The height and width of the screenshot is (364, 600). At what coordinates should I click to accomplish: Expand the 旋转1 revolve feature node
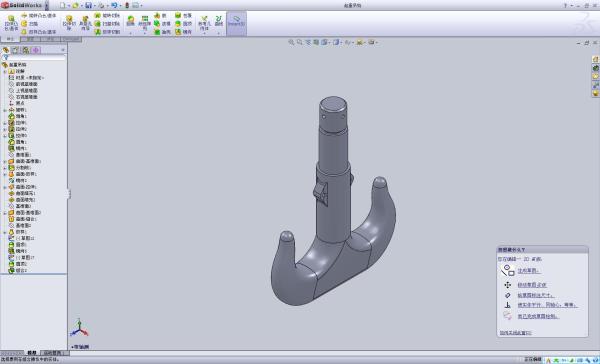[5, 110]
